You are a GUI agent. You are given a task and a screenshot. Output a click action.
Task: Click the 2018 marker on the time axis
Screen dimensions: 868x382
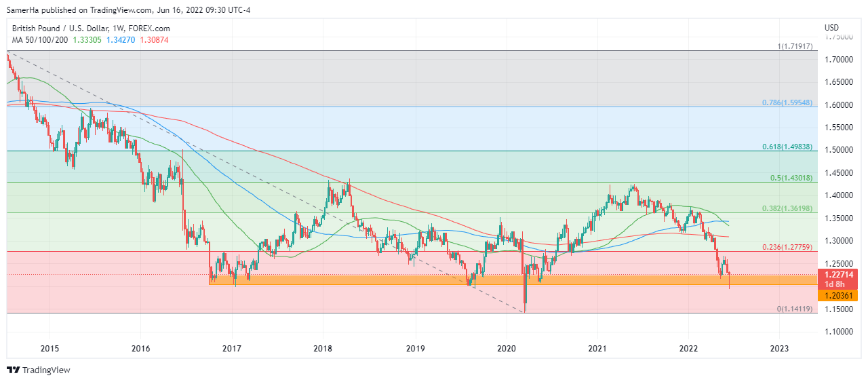[323, 349]
